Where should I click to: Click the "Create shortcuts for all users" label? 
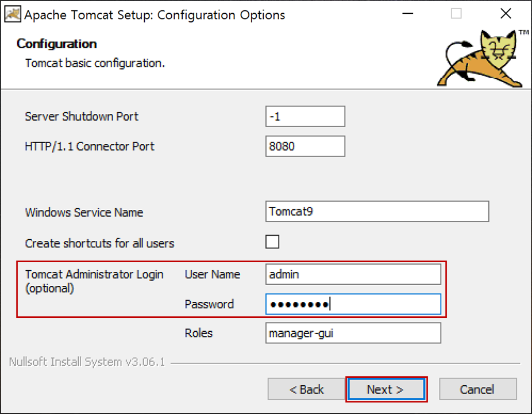(99, 243)
